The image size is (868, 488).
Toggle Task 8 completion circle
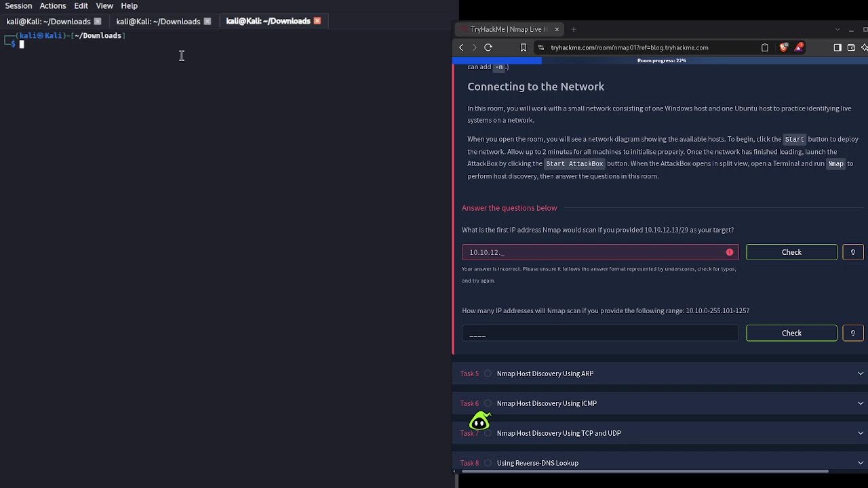(488, 463)
